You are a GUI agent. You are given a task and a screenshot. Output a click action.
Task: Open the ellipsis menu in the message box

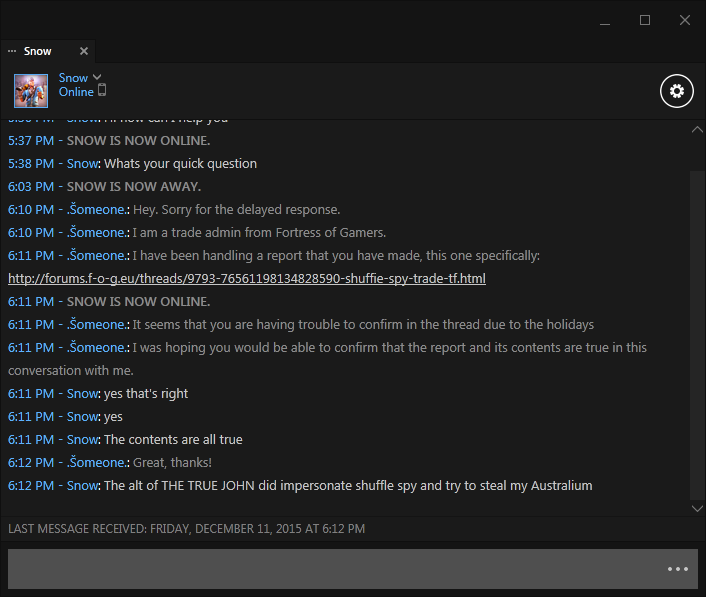pyautogui.click(x=678, y=569)
